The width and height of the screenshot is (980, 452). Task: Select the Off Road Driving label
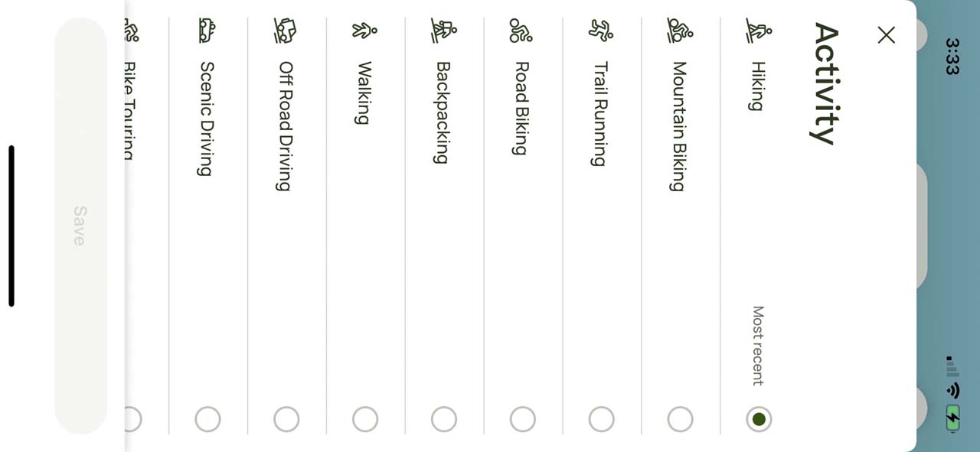(x=285, y=126)
